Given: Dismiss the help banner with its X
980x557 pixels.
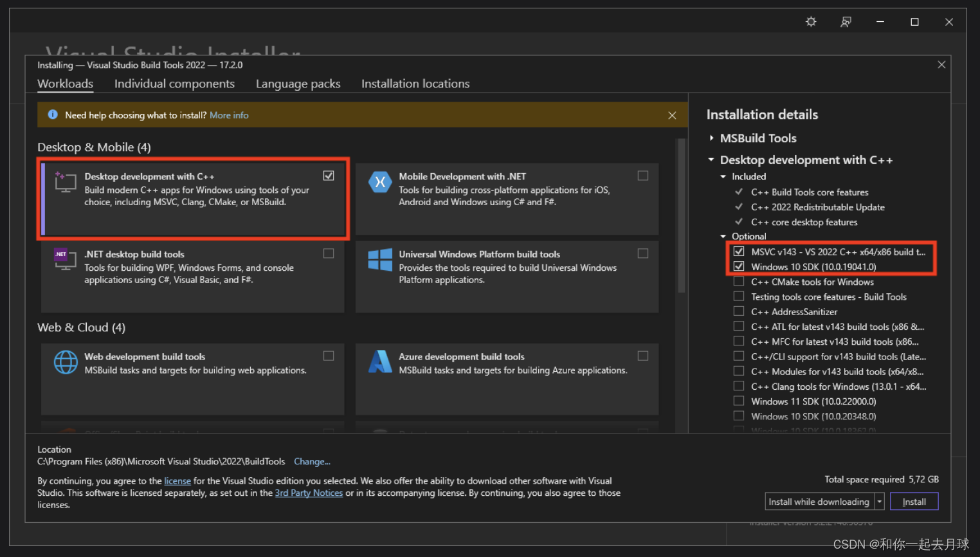Looking at the screenshot, I should (672, 115).
